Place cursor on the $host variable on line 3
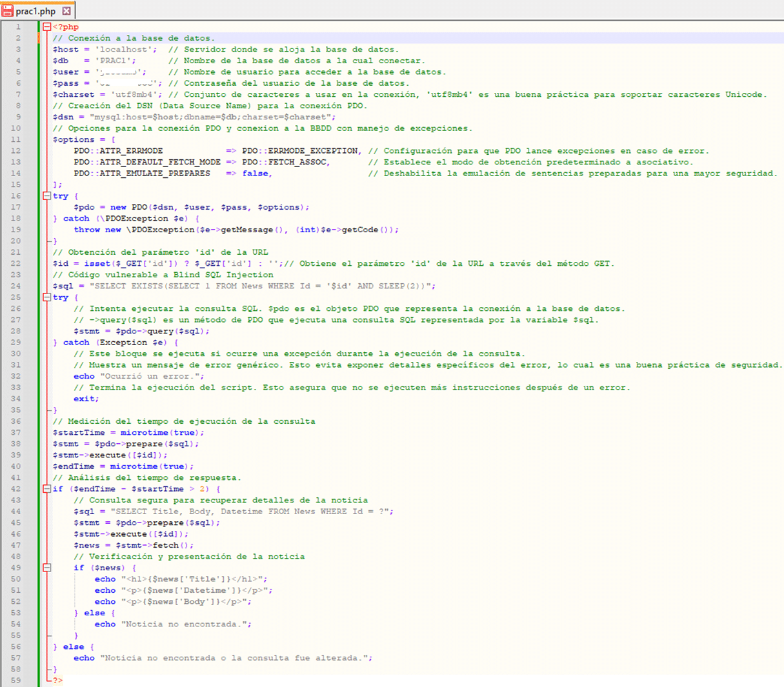Screen dimensions: 784x687 pos(65,50)
